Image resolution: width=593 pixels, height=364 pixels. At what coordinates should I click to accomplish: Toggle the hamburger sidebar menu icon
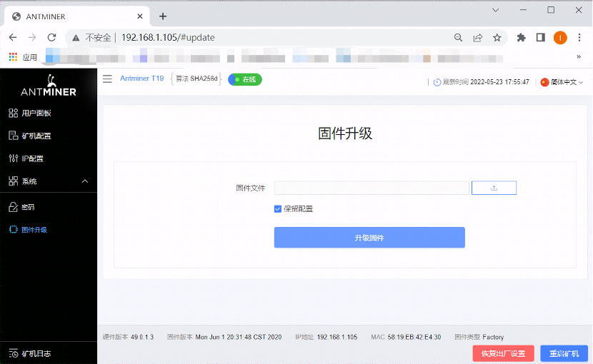click(x=107, y=79)
